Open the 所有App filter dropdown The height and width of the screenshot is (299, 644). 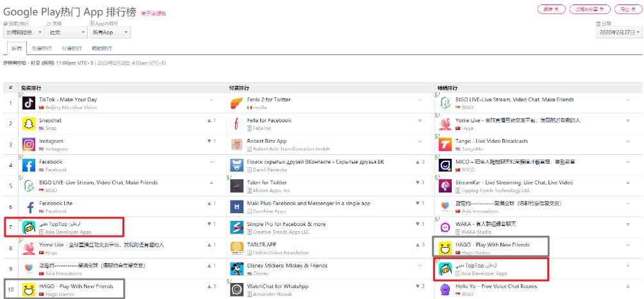click(110, 32)
